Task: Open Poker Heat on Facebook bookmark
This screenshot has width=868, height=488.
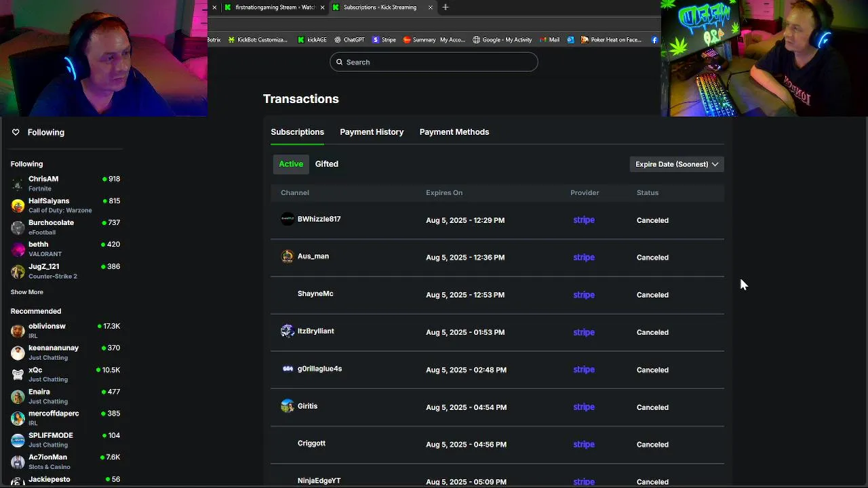Action: pos(611,40)
